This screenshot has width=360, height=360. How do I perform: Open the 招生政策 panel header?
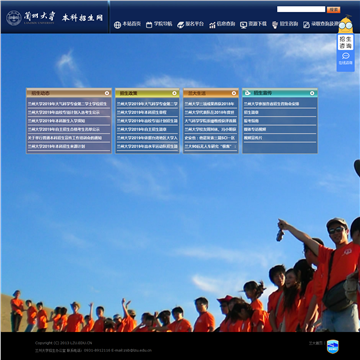(147, 93)
